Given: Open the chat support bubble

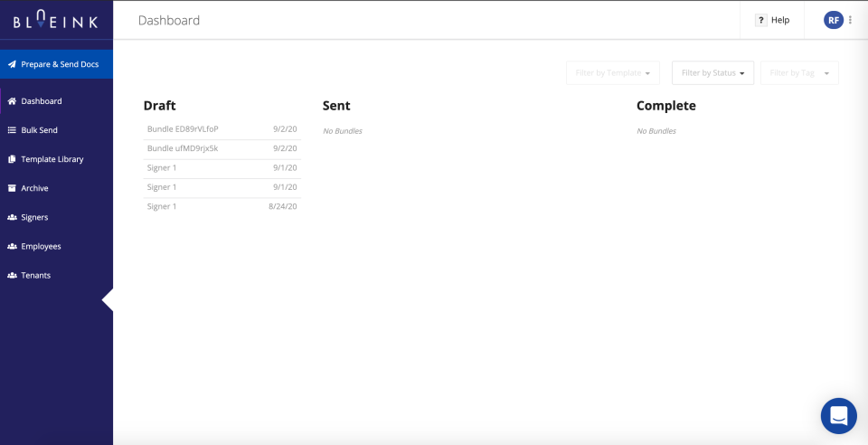Looking at the screenshot, I should (x=838, y=416).
